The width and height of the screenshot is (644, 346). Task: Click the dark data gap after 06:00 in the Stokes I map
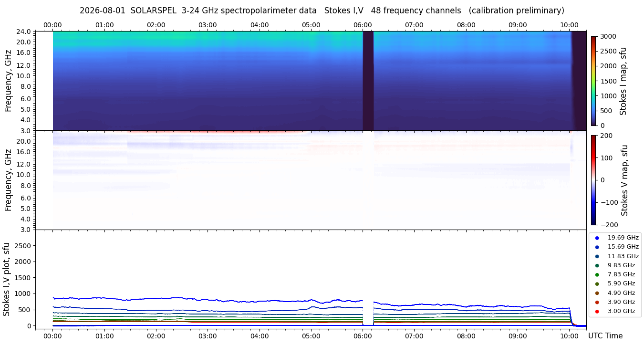point(368,81)
